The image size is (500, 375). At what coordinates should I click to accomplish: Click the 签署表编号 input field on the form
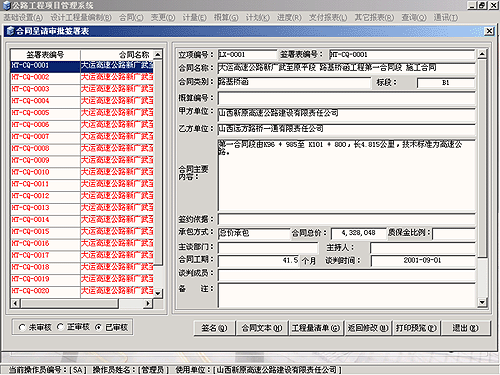point(402,55)
